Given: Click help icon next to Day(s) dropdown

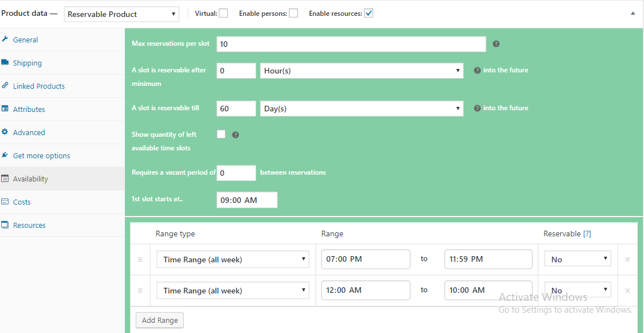Looking at the screenshot, I should 477,109.
